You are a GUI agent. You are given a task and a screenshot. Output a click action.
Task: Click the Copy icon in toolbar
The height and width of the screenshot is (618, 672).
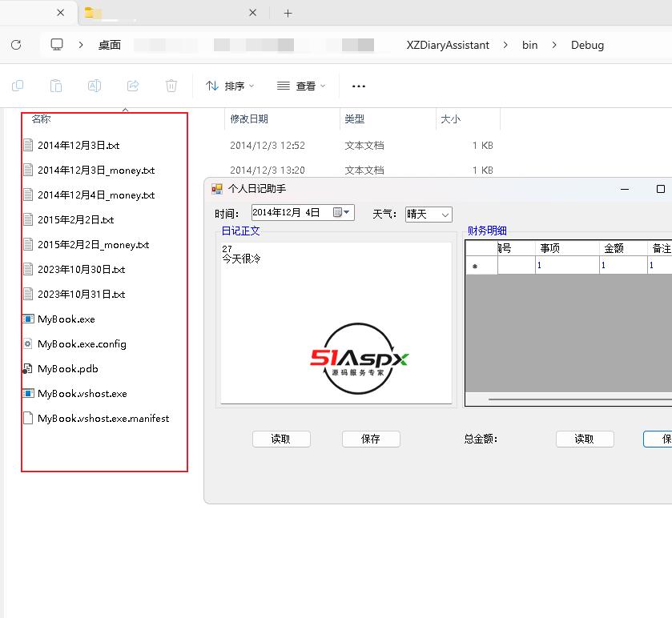pos(18,86)
